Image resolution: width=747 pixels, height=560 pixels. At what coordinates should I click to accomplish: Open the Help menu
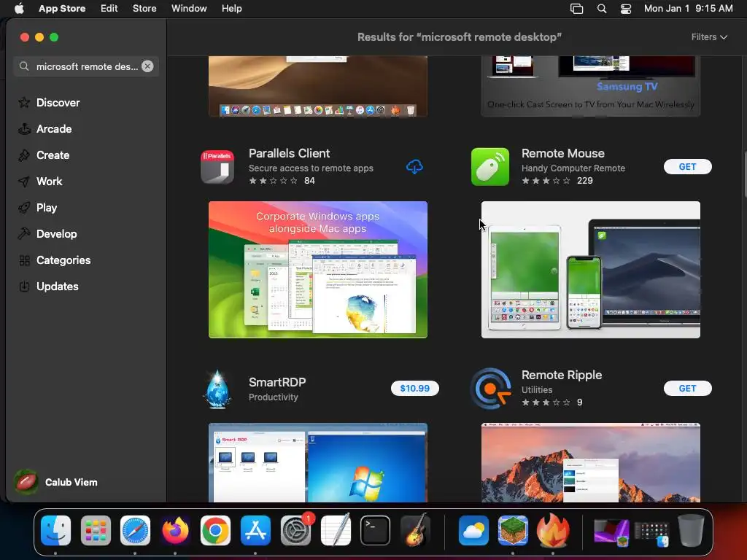pyautogui.click(x=231, y=9)
